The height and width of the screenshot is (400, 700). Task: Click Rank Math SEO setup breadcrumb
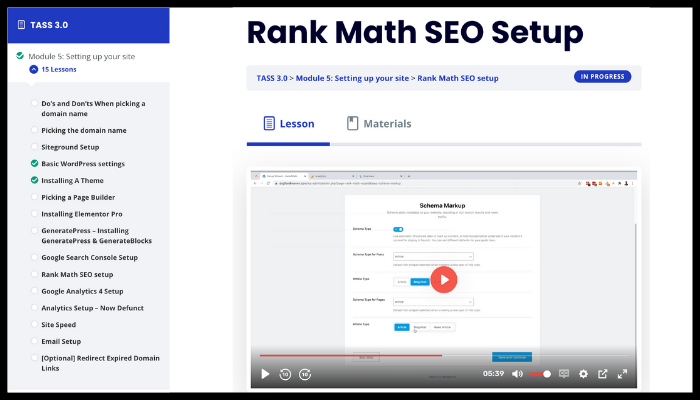pos(458,78)
